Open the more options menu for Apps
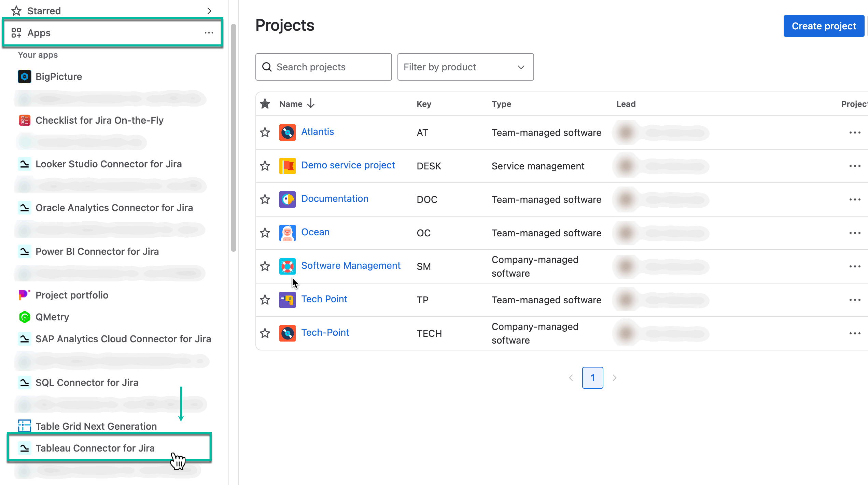Image resolution: width=868 pixels, height=485 pixels. (x=209, y=33)
